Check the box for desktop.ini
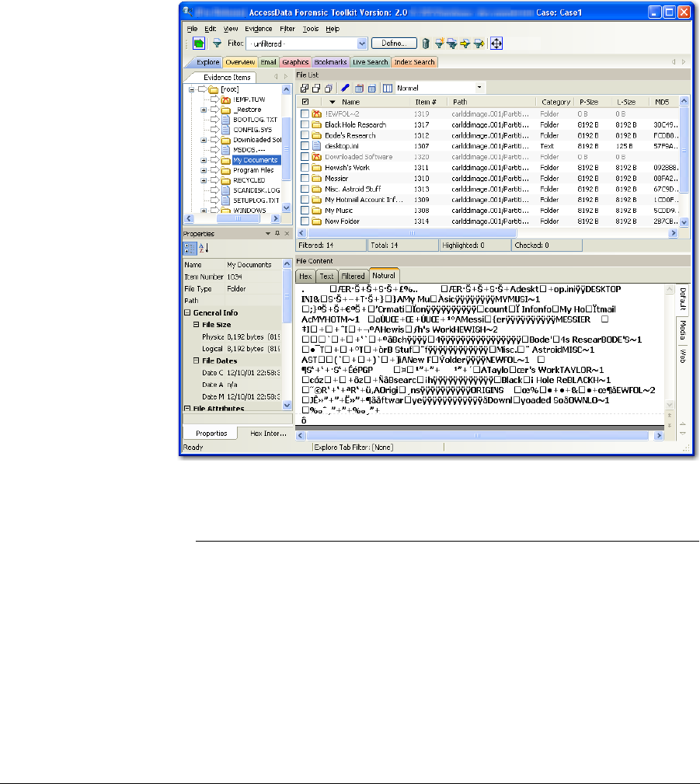 coord(305,146)
